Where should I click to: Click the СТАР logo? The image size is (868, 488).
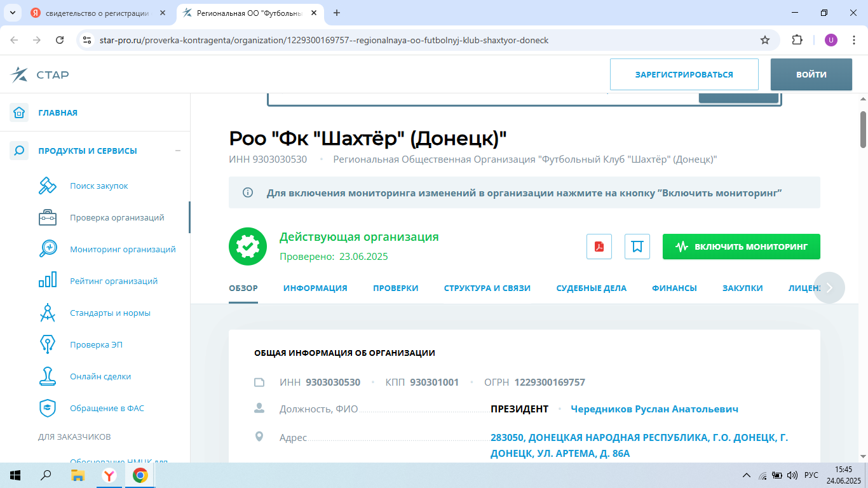pos(39,75)
